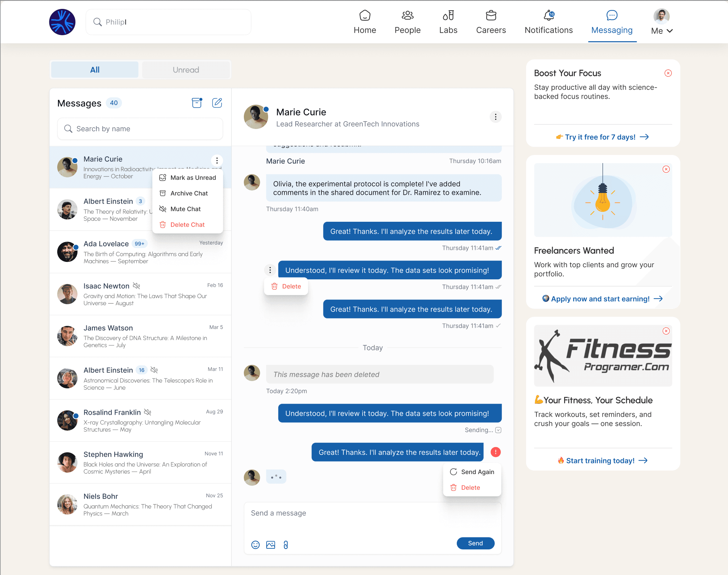The image size is (728, 575).
Task: Click the muted icon beside Isaac Newton
Action: point(136,286)
